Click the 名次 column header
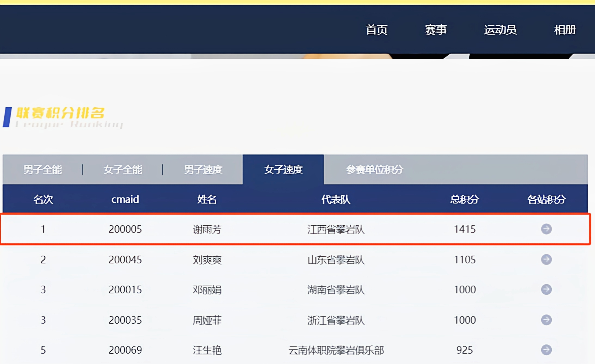 (x=43, y=199)
